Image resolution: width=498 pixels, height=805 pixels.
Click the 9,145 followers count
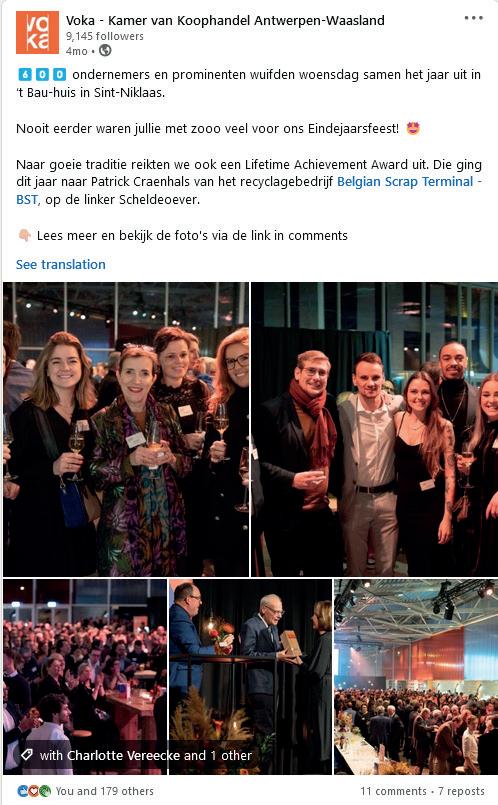105,36
